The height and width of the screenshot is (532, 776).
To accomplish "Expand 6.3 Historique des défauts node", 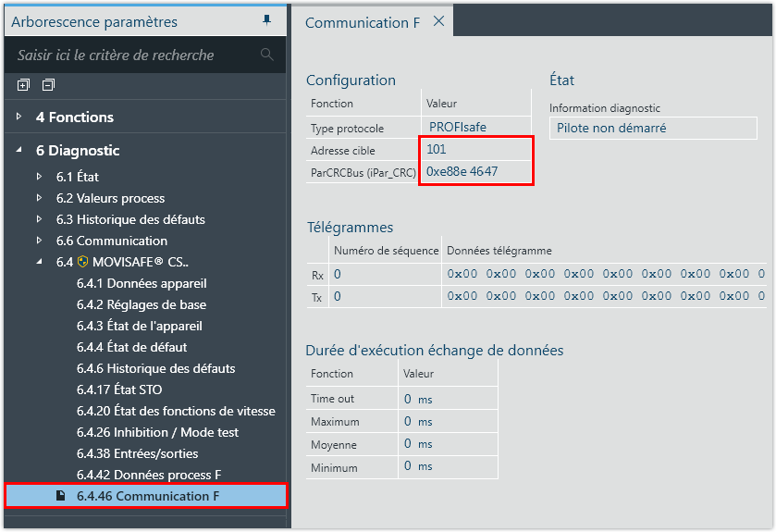I will pyautogui.click(x=39, y=219).
